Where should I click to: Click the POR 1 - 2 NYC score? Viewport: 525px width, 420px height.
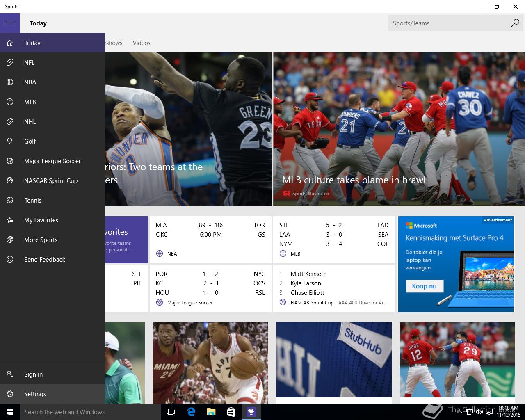pos(210,274)
